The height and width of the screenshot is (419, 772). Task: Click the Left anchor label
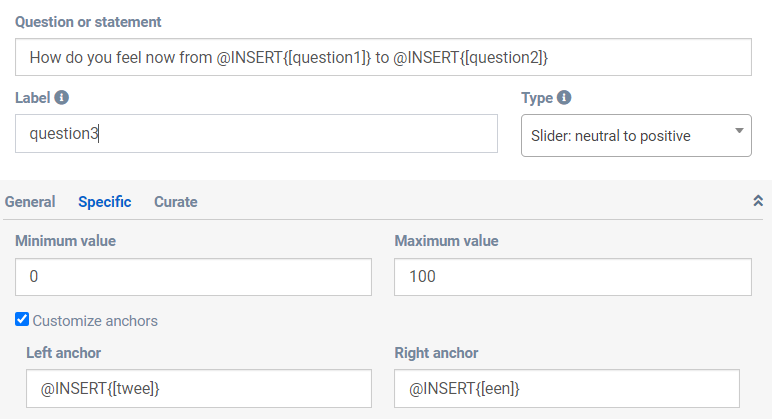[63, 353]
